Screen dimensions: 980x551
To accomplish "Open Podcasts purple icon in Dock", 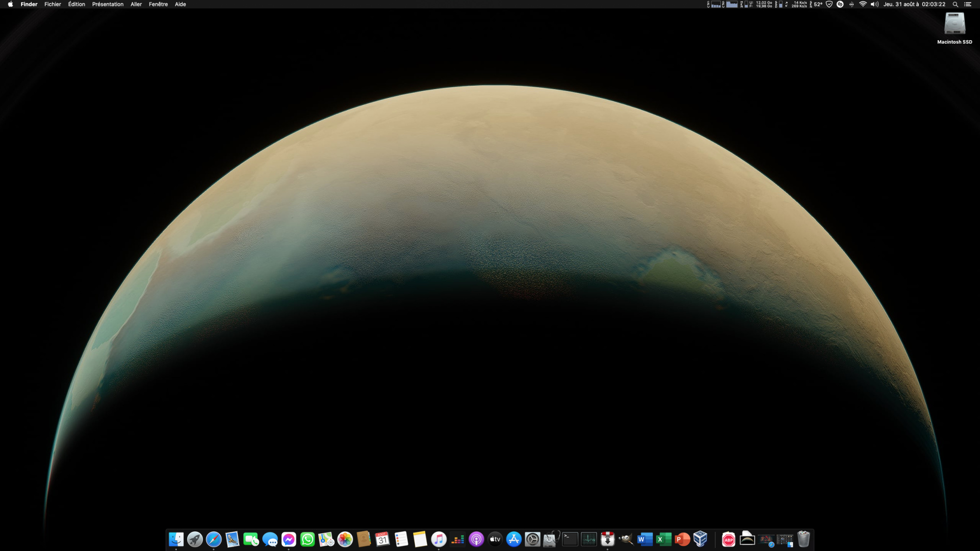I will click(x=476, y=539).
